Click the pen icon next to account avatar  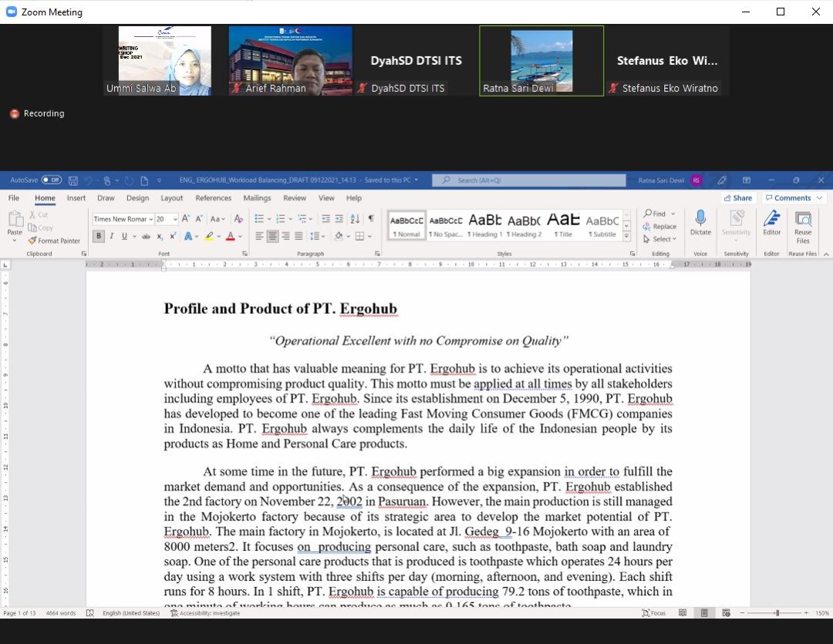click(x=721, y=180)
